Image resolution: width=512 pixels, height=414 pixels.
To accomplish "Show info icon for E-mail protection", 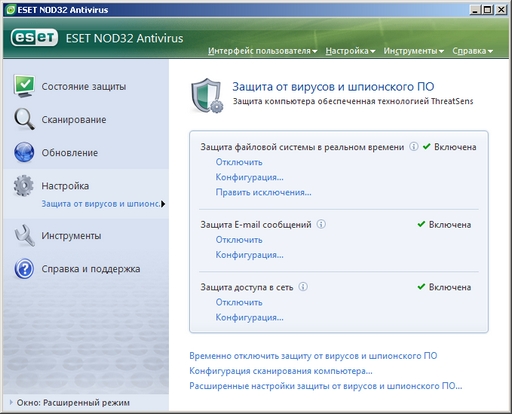I will click(x=321, y=224).
